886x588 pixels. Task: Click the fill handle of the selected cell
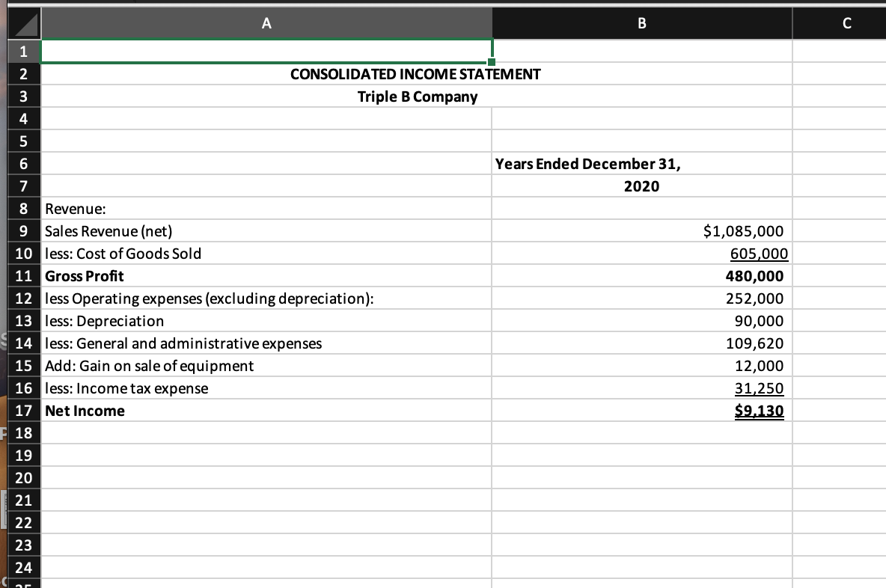coord(490,62)
